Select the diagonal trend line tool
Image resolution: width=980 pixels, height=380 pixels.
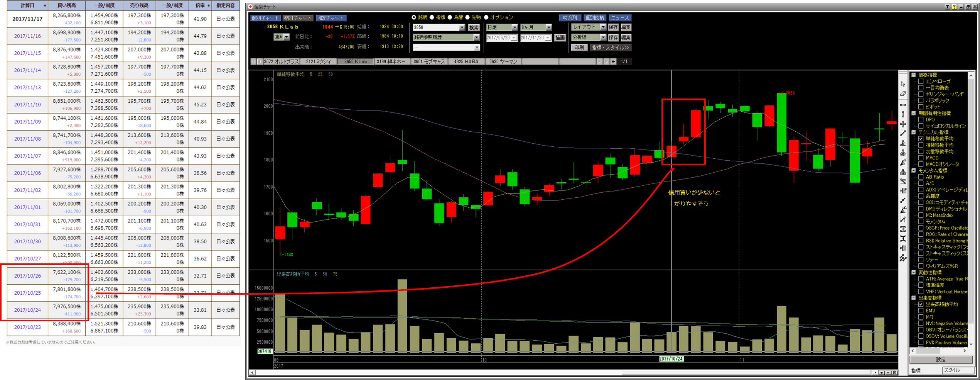[903, 134]
